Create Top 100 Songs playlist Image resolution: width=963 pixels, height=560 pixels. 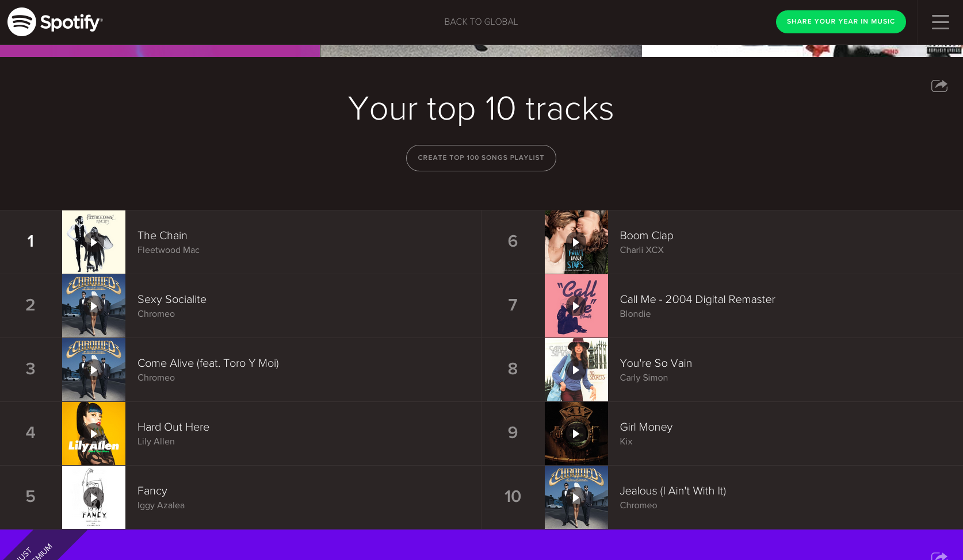coord(481,158)
